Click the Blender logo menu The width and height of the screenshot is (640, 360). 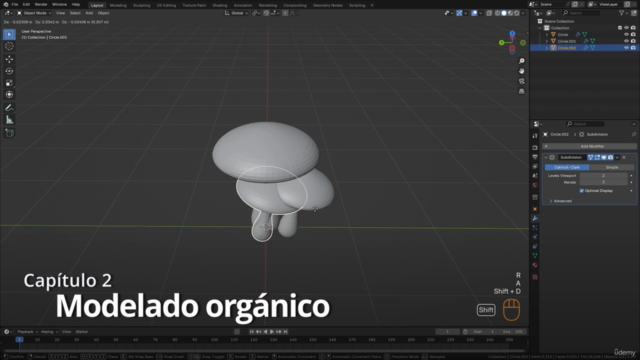[x=5, y=4]
